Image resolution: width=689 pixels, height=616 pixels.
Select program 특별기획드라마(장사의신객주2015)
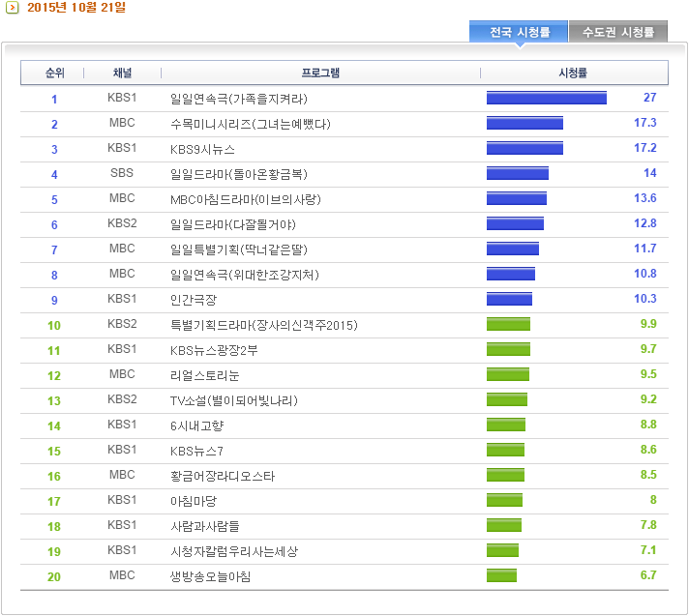coord(264,325)
